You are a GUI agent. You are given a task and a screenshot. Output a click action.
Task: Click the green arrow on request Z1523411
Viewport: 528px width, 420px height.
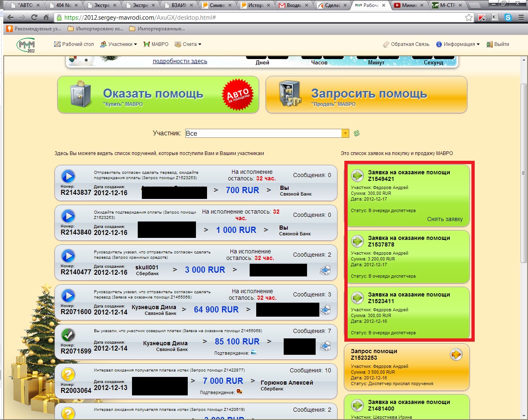(358, 298)
